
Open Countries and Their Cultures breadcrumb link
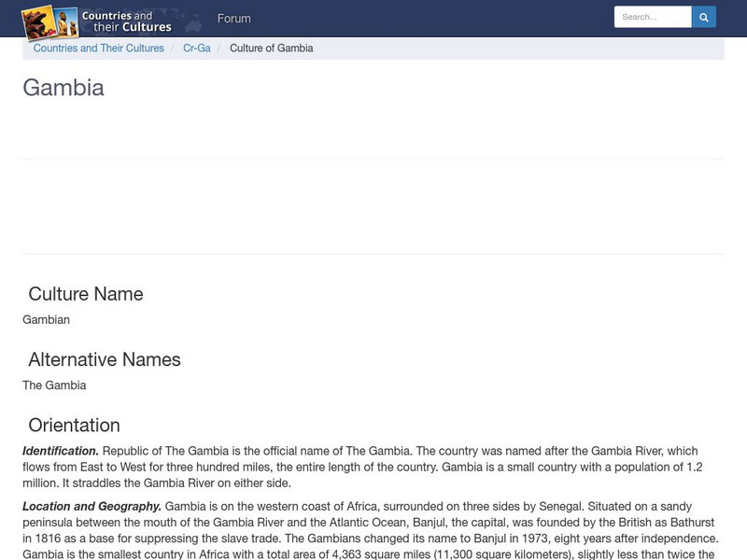point(99,49)
